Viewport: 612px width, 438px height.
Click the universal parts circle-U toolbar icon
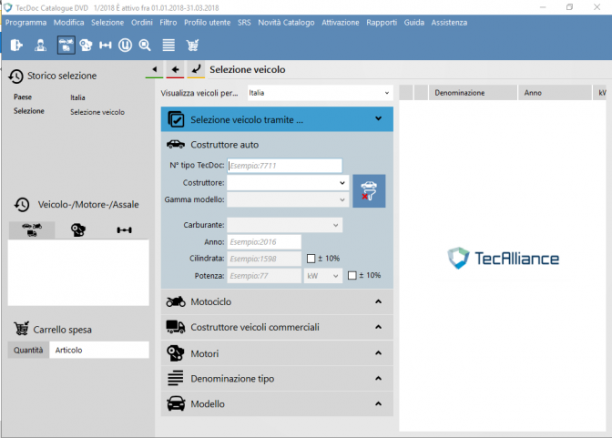click(x=125, y=45)
